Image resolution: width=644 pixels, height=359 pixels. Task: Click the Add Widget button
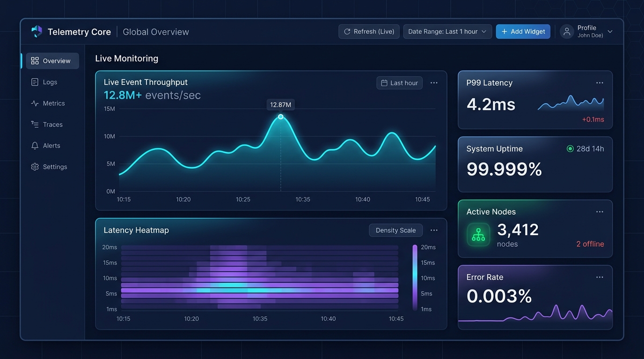[x=523, y=31]
